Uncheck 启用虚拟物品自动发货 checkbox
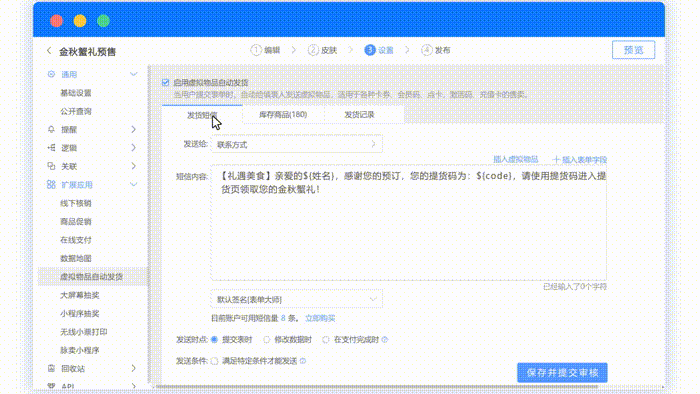 pos(166,83)
